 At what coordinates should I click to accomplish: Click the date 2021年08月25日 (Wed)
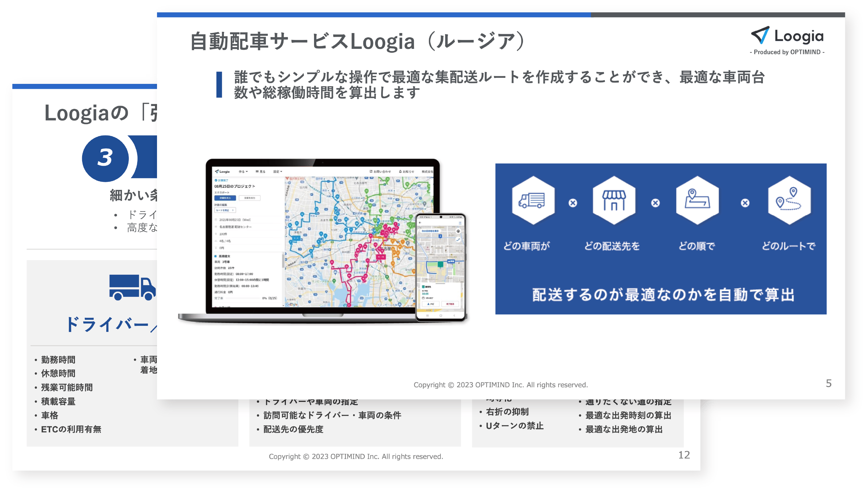click(235, 220)
